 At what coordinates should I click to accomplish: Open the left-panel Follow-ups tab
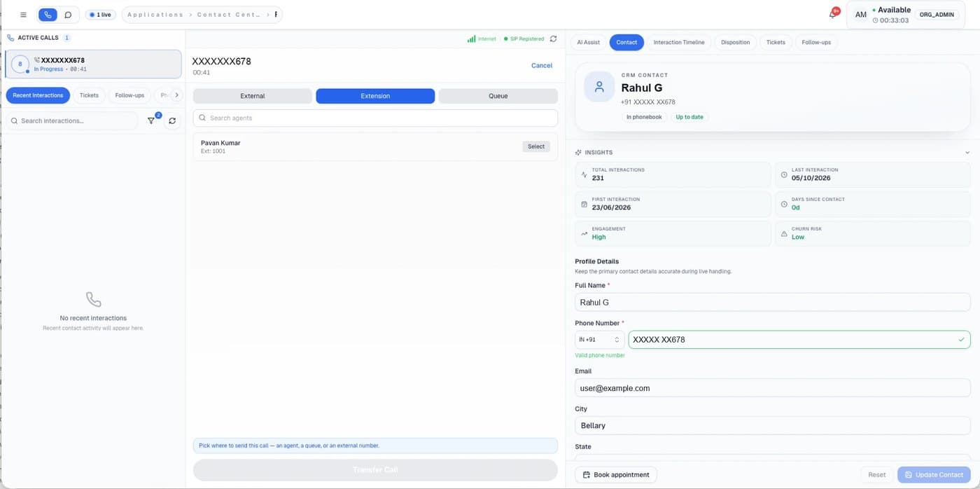(x=129, y=95)
